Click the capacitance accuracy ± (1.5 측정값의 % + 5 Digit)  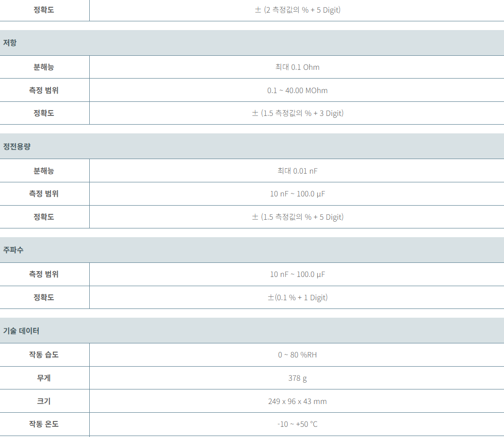pyautogui.click(x=298, y=217)
